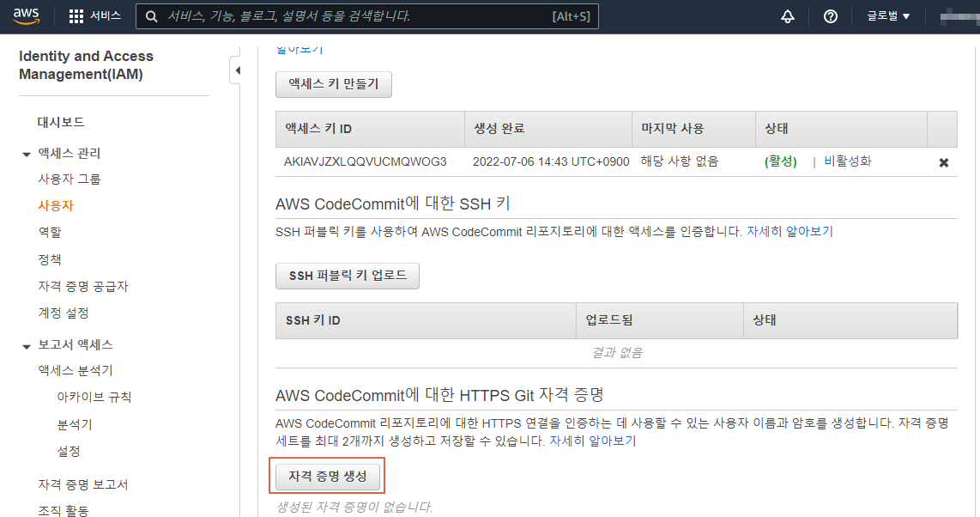This screenshot has height=517, width=980.
Task: Delete access key AKIAVJZXLQQVUCMQWOG3 with X icon
Action: click(x=944, y=162)
